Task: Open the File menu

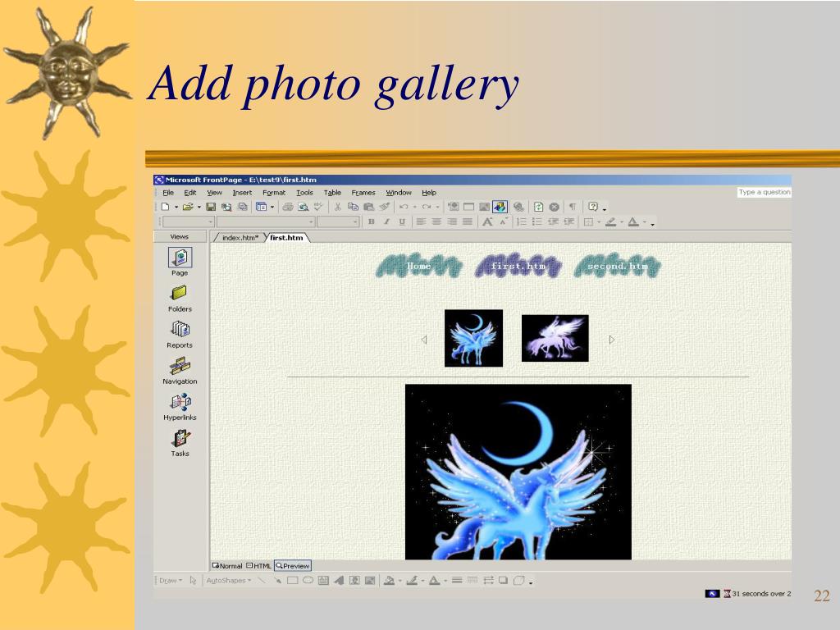Action: [x=168, y=192]
